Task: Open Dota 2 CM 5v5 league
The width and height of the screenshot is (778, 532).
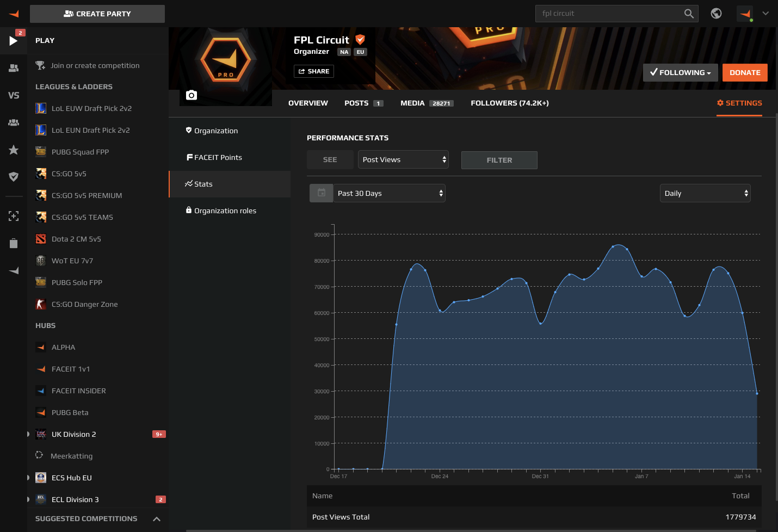Action: tap(69, 239)
